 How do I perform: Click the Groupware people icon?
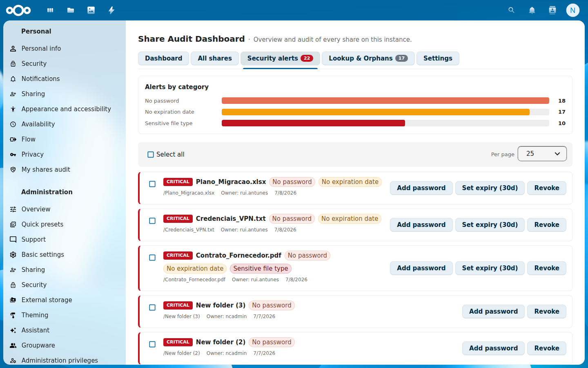point(13,346)
